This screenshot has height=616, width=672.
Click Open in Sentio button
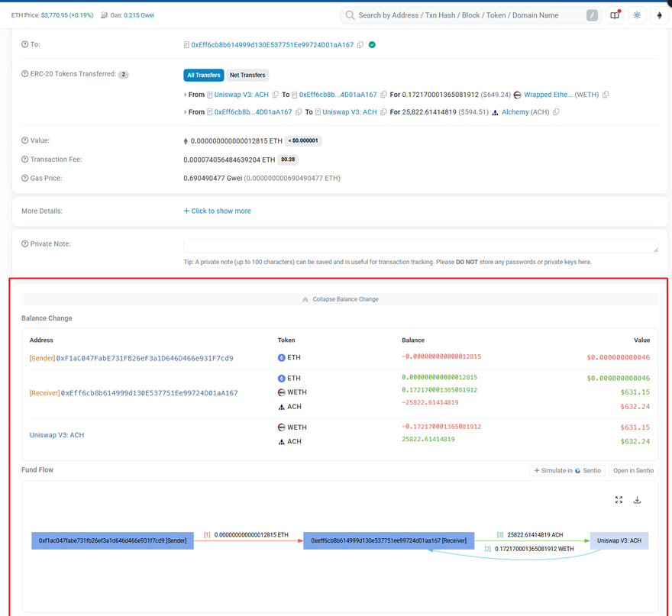633,470
